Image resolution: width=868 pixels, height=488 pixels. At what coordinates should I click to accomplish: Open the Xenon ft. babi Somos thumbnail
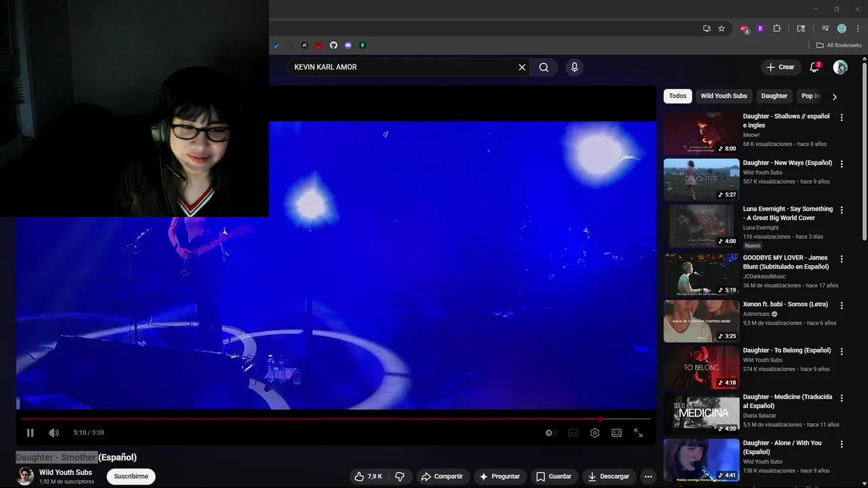click(701, 321)
